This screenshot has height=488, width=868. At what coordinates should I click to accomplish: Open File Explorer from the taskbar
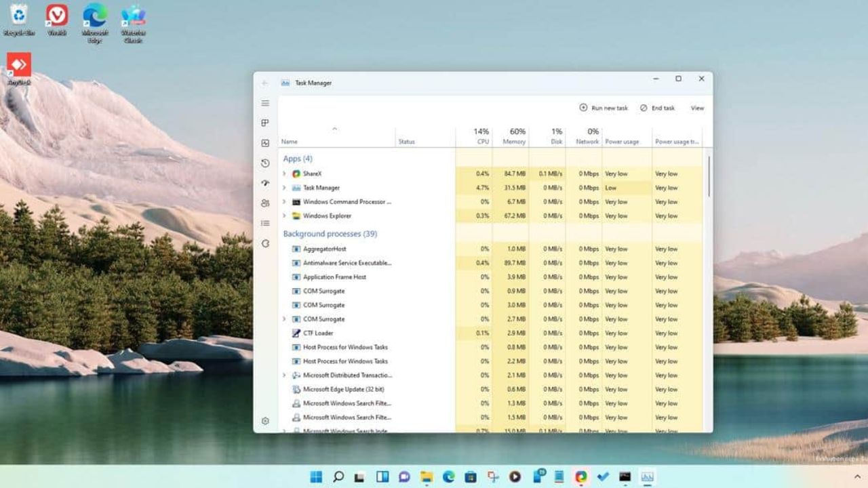tap(426, 476)
